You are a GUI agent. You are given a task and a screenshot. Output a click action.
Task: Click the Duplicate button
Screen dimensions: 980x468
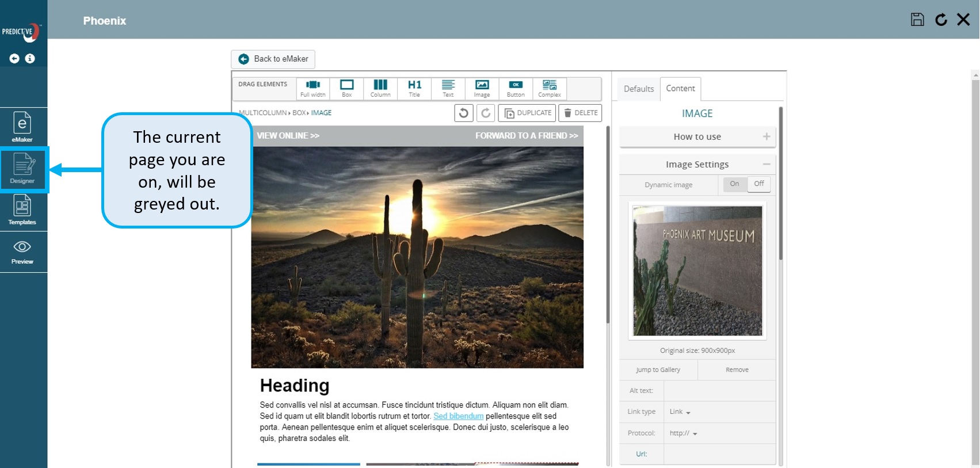click(x=527, y=113)
